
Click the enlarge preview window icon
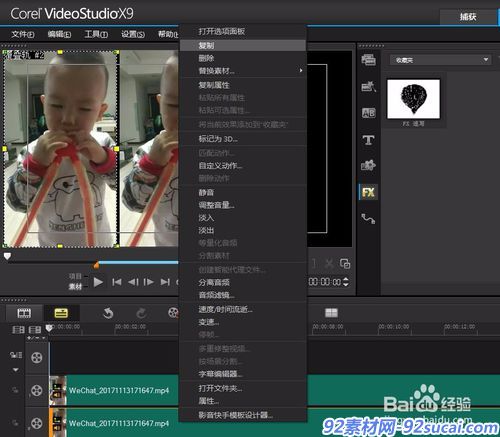click(x=345, y=264)
